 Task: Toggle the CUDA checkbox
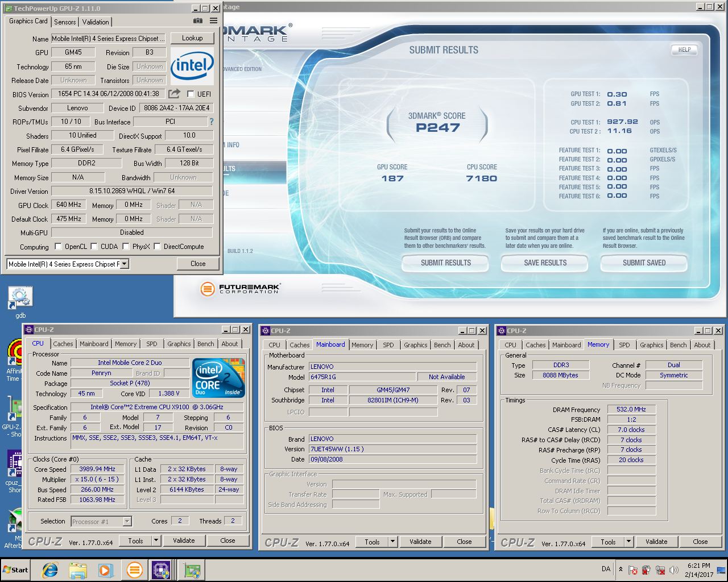94,247
